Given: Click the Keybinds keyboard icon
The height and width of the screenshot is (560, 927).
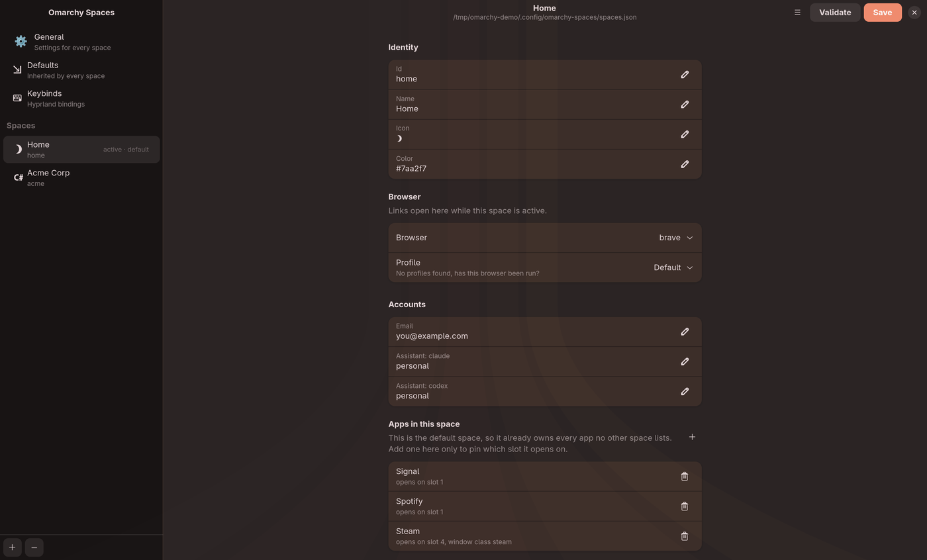Looking at the screenshot, I should [17, 98].
